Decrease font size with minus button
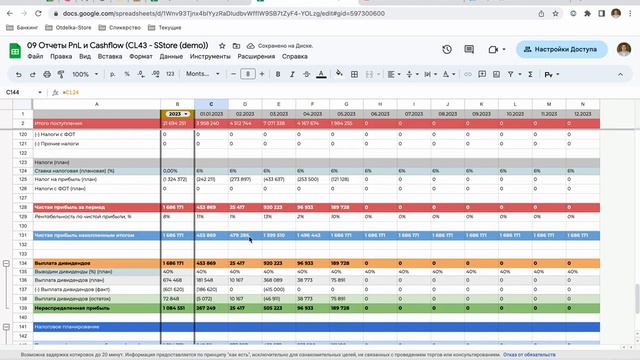 (x=233, y=74)
